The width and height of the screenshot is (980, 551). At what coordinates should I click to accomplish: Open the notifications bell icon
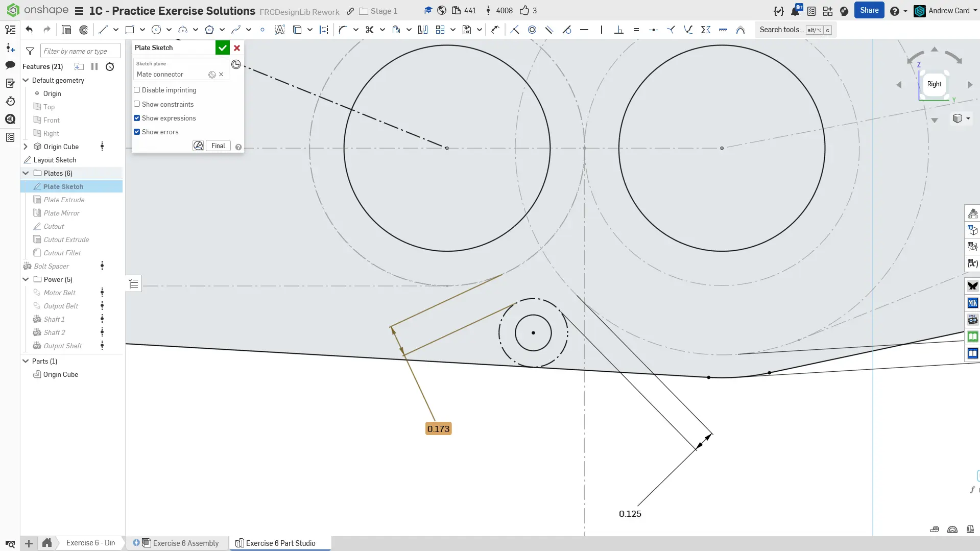[795, 11]
